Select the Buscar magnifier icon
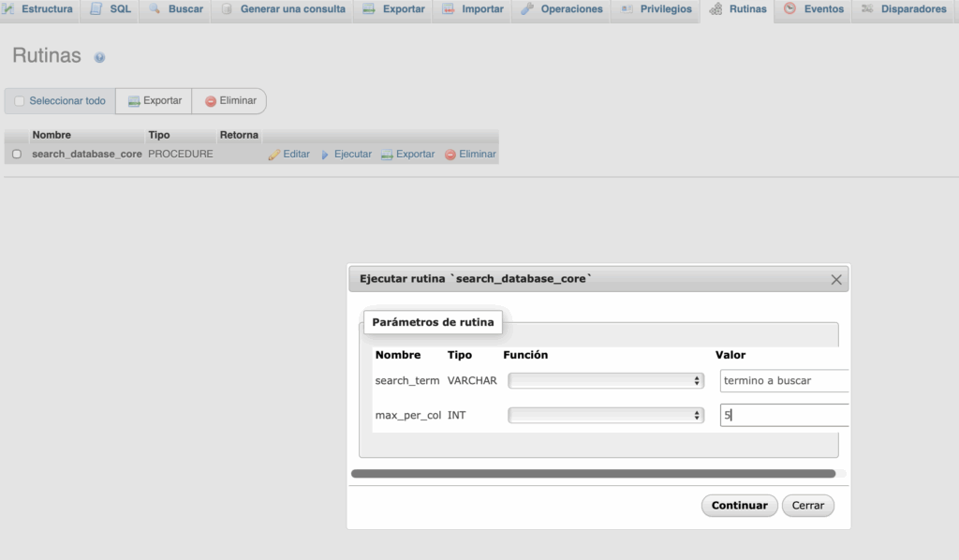The image size is (959, 560). [x=155, y=9]
